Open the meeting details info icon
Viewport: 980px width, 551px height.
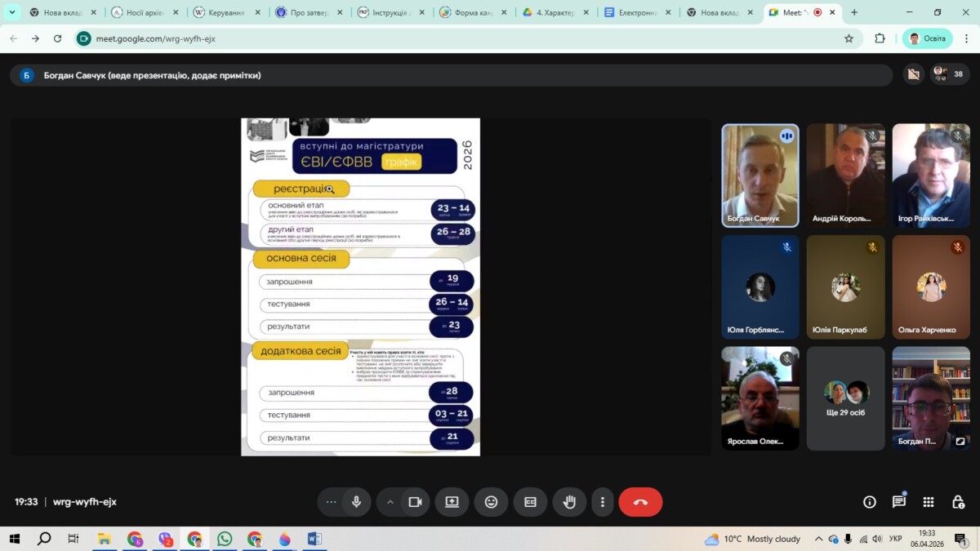tap(870, 502)
